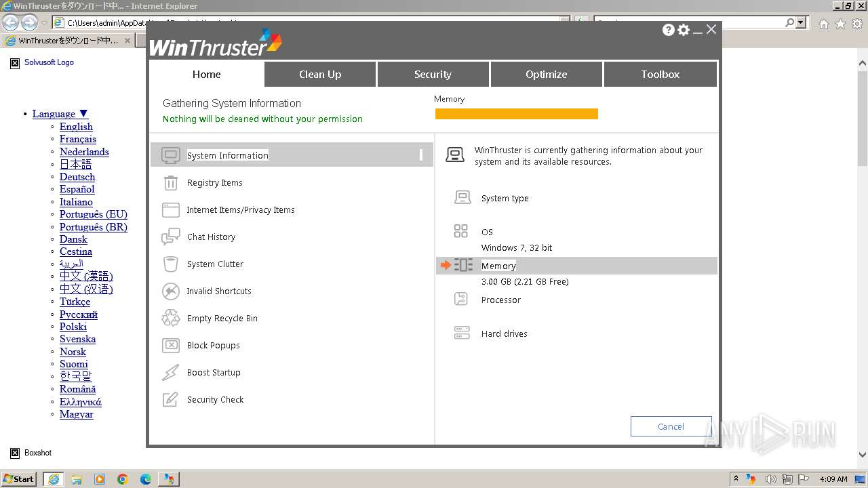The width and height of the screenshot is (868, 488).
Task: Click the Hard drives label
Action: pos(504,334)
